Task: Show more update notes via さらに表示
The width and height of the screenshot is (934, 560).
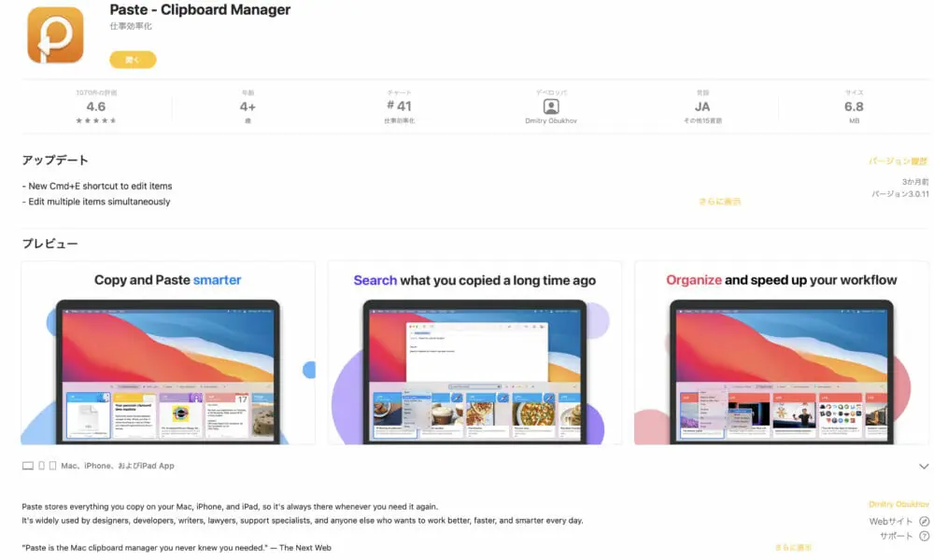Action: pyautogui.click(x=719, y=202)
